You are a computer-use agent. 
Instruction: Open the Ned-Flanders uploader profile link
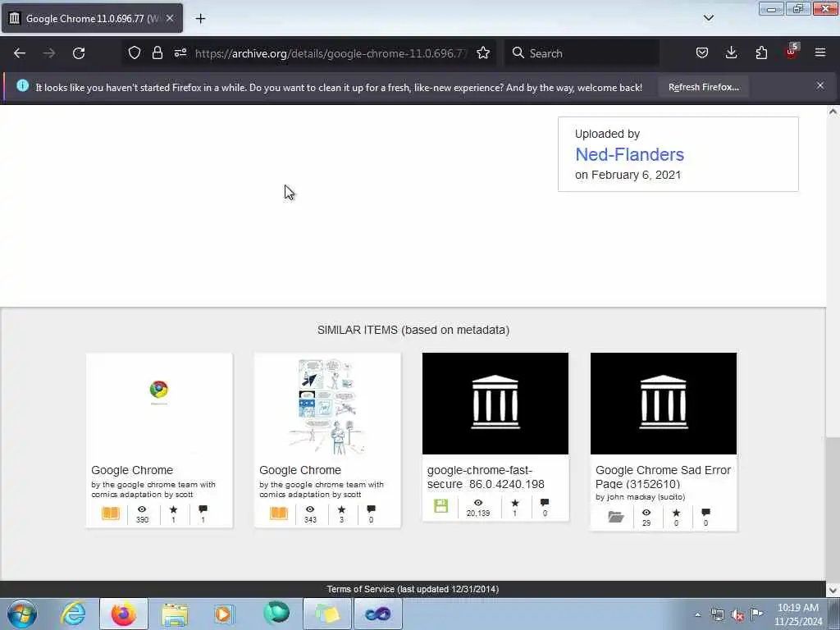(629, 154)
